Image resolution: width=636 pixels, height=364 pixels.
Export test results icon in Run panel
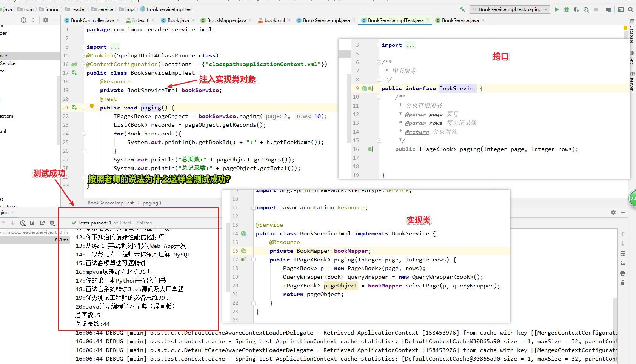pyautogui.click(x=42, y=223)
